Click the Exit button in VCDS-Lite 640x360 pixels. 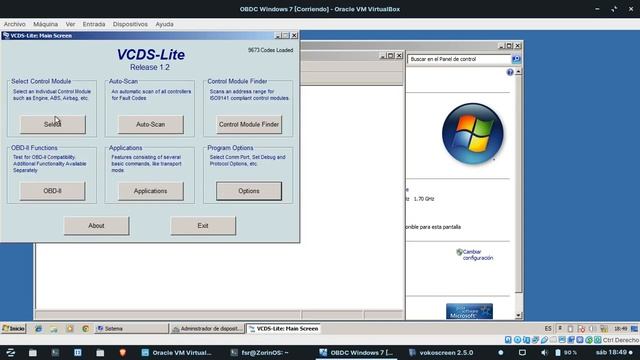click(x=203, y=226)
